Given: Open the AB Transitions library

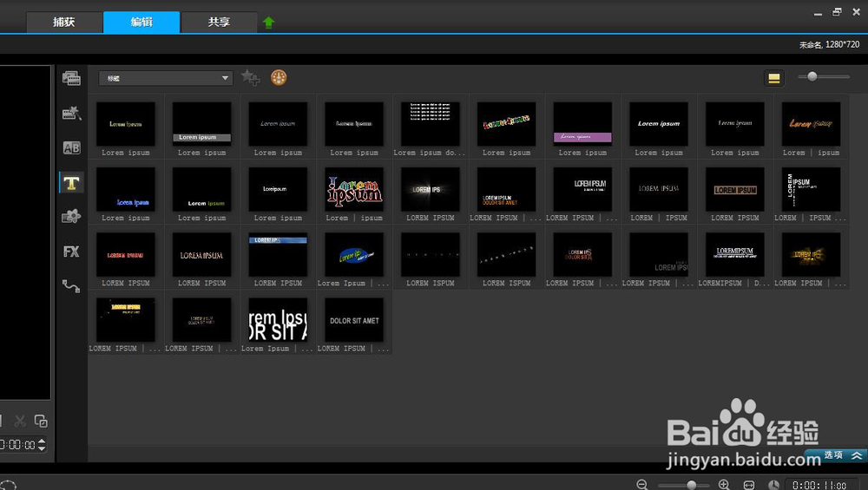Looking at the screenshot, I should 71,147.
